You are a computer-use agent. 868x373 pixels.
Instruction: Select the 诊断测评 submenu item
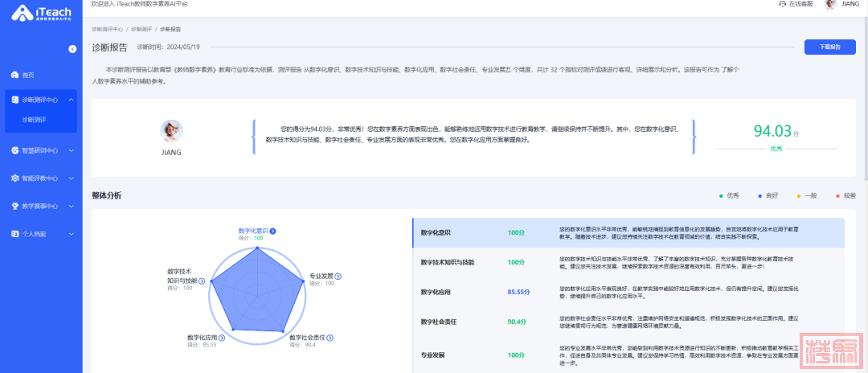(35, 120)
